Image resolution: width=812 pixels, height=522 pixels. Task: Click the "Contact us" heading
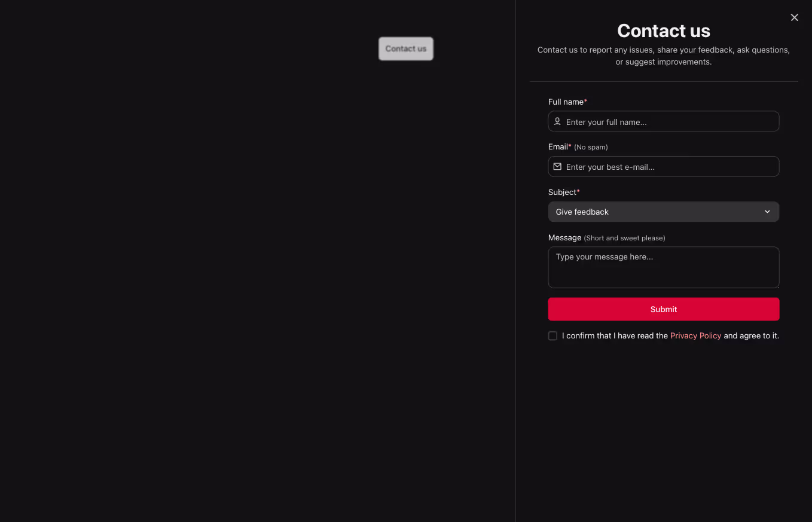click(664, 30)
